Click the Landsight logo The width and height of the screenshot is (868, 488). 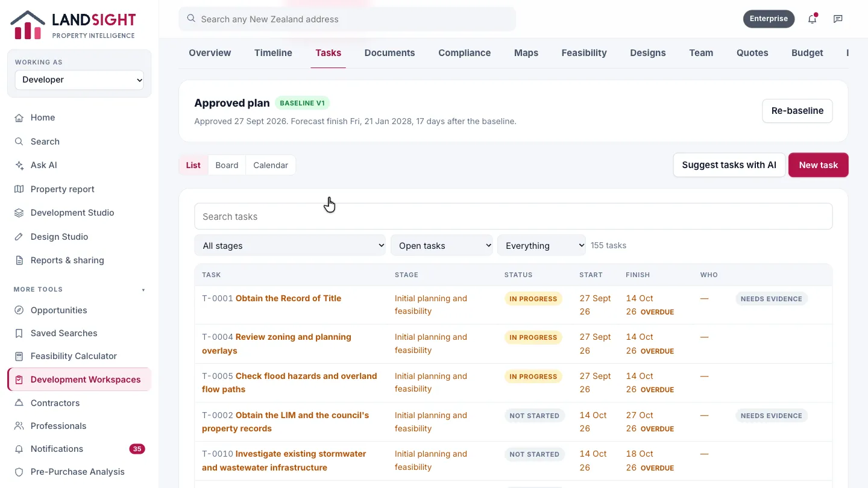73,25
